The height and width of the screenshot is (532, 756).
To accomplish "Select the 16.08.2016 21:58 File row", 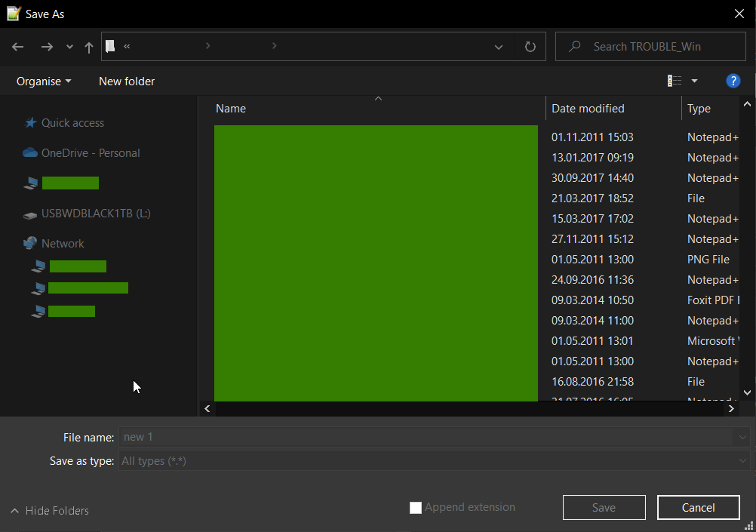I will pyautogui.click(x=592, y=382).
